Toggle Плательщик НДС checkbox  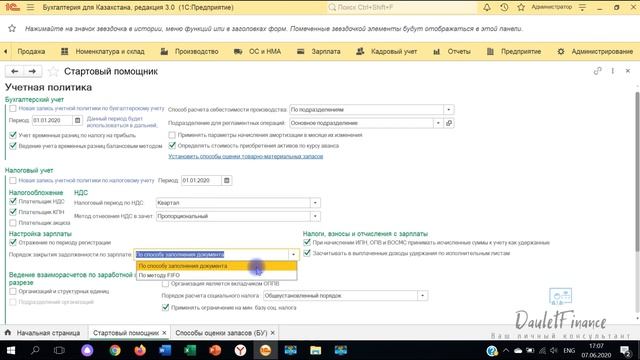(13, 201)
